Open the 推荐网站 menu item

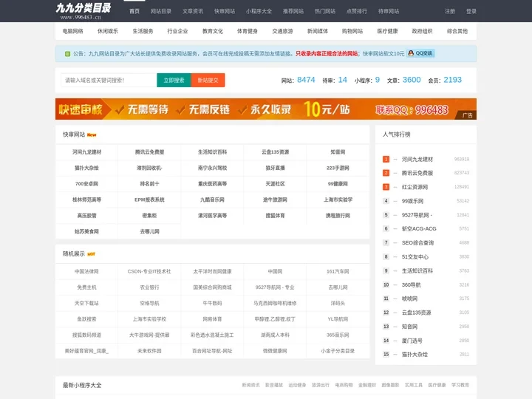coord(293,11)
